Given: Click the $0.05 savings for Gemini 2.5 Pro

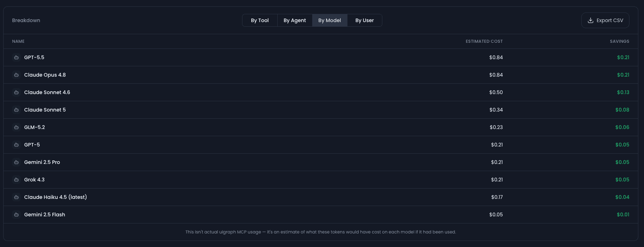Looking at the screenshot, I should pos(622,162).
